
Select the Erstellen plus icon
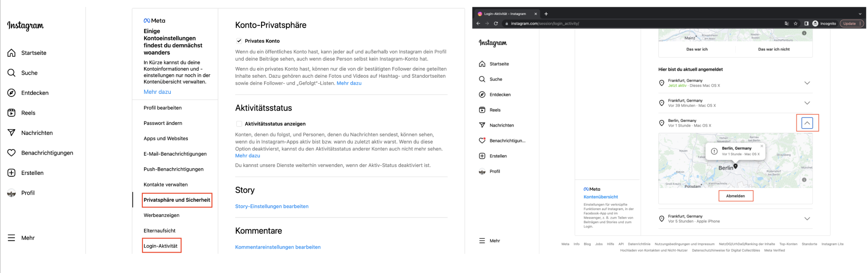coord(11,172)
